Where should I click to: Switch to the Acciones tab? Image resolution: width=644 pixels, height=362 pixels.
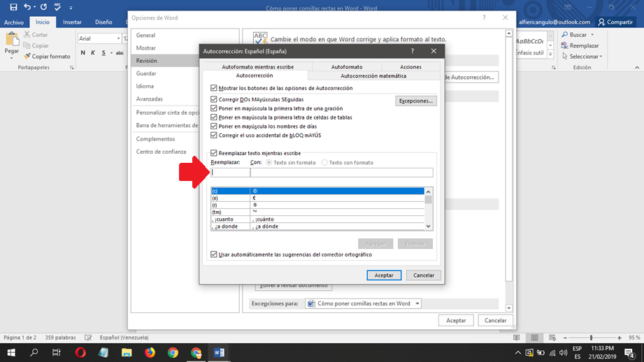click(x=410, y=66)
